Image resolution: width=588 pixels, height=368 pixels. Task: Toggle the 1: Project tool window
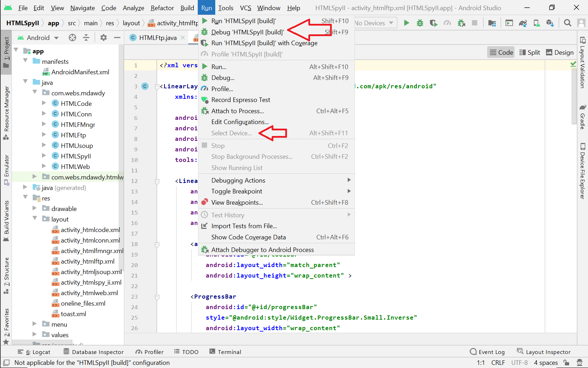(x=6, y=53)
